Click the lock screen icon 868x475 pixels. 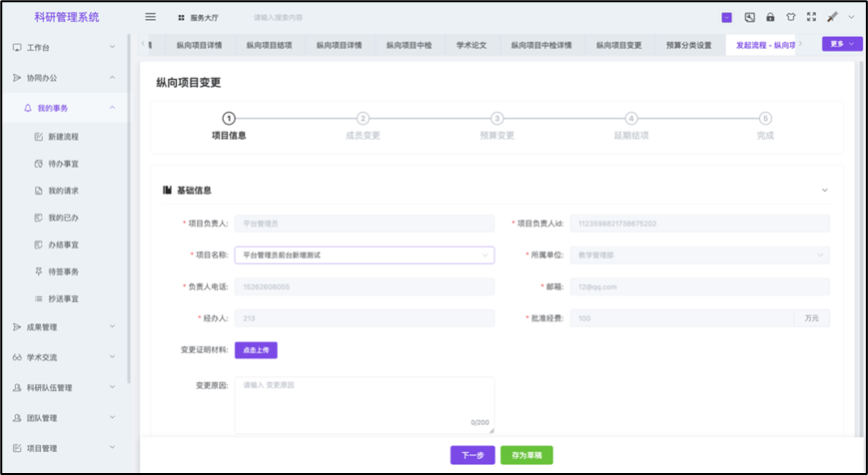[x=770, y=17]
